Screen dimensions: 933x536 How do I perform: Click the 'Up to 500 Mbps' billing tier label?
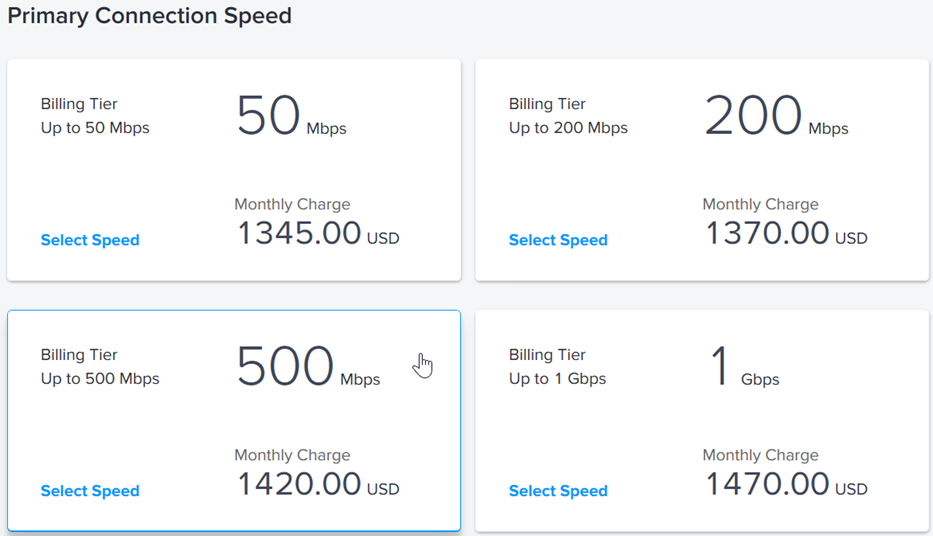(x=100, y=379)
